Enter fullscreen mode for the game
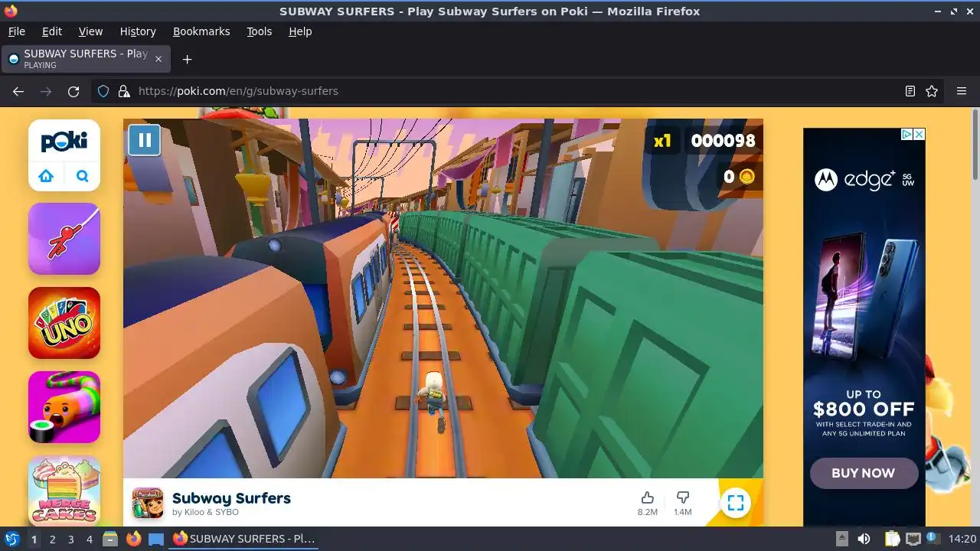 click(736, 503)
